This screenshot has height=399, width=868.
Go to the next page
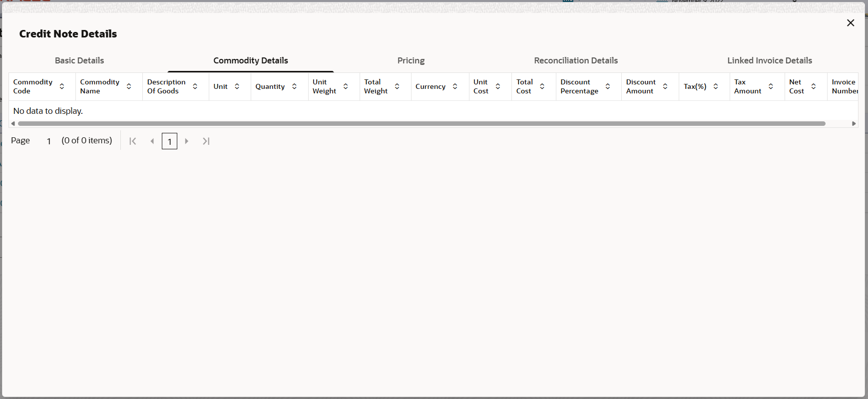tap(187, 141)
